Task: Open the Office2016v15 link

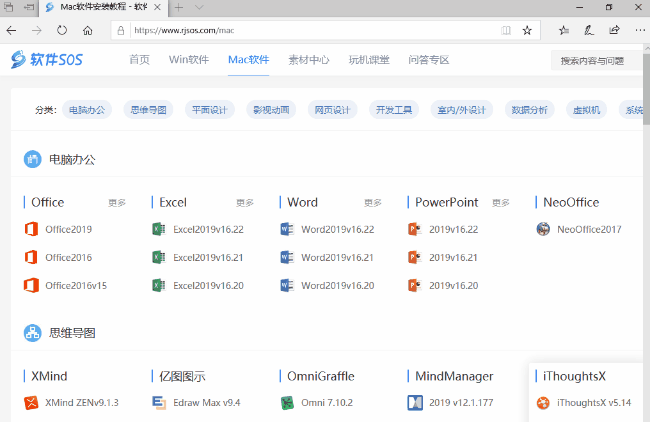Action: point(76,286)
